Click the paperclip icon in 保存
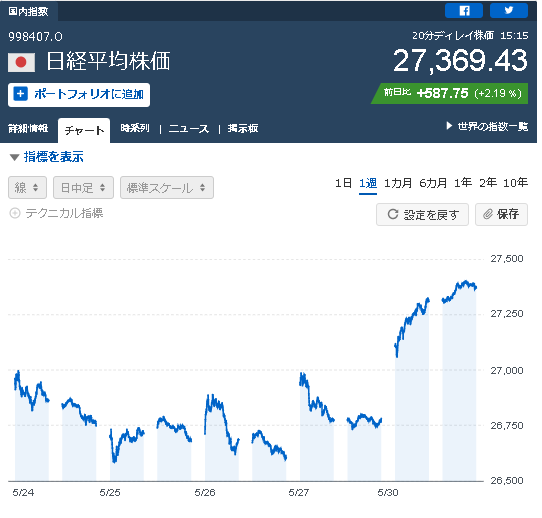Screen dimensions: 542x518 488,215
